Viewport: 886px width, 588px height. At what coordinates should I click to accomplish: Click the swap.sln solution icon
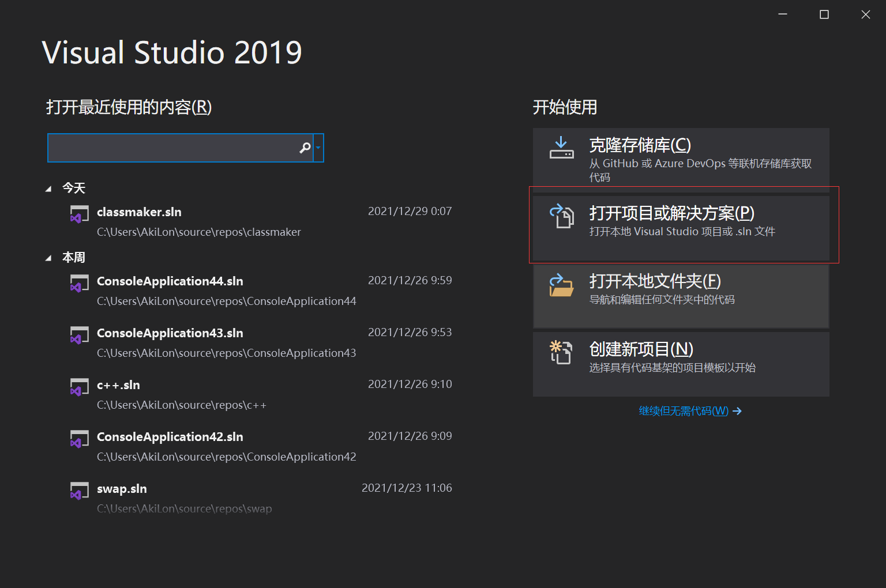[80, 491]
